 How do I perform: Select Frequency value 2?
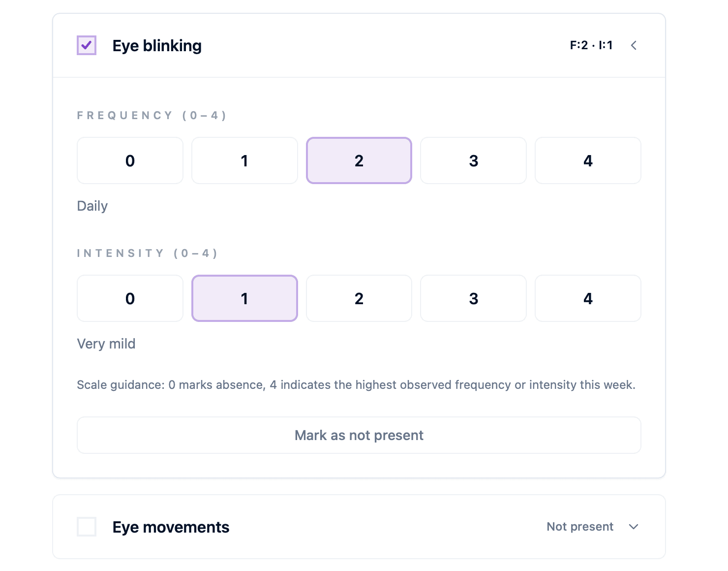359,160
